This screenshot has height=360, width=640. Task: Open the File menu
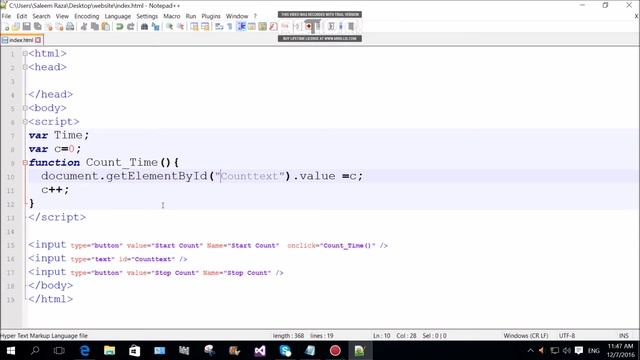[x=6, y=16]
